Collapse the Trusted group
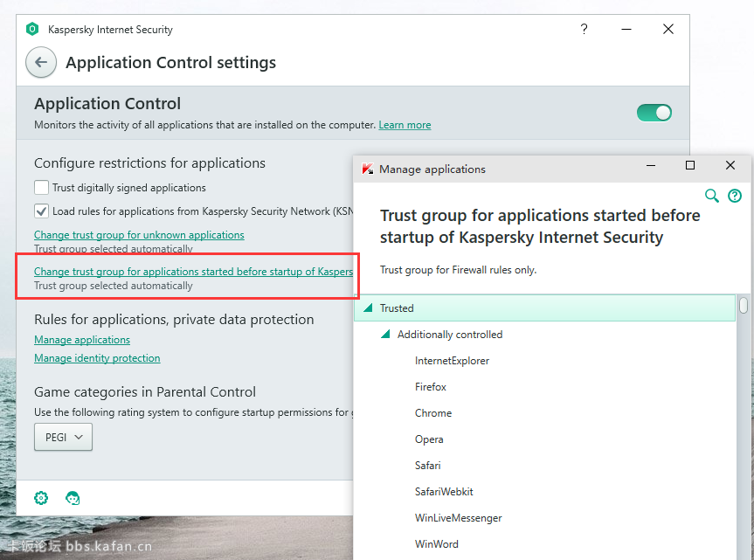This screenshot has height=560, width=754. coord(368,308)
